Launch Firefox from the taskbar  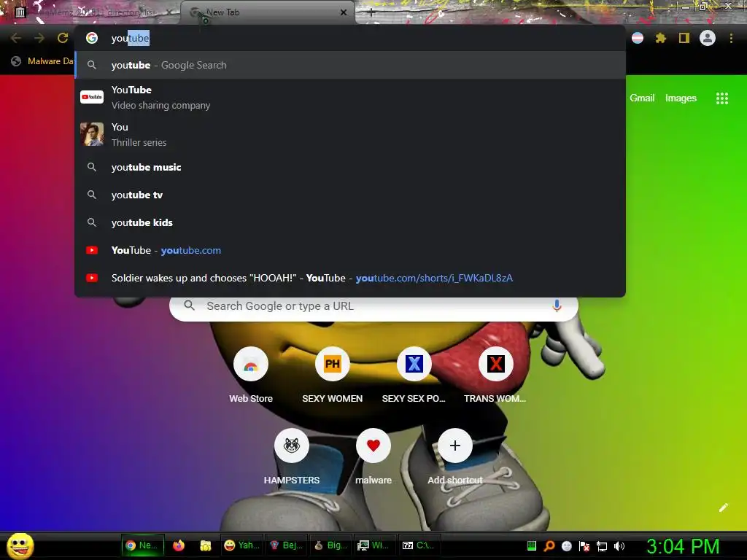179,545
